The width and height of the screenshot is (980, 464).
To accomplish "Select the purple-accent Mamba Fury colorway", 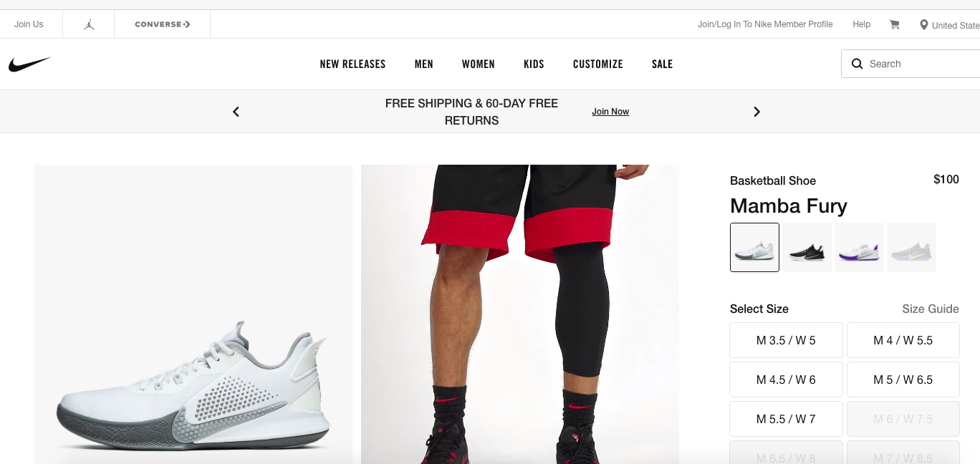I will coord(859,247).
